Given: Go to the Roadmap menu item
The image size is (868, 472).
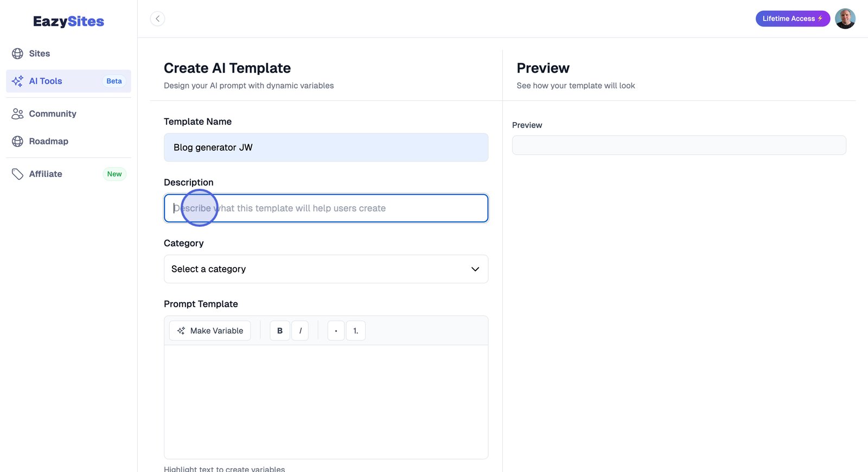Looking at the screenshot, I should coord(49,142).
